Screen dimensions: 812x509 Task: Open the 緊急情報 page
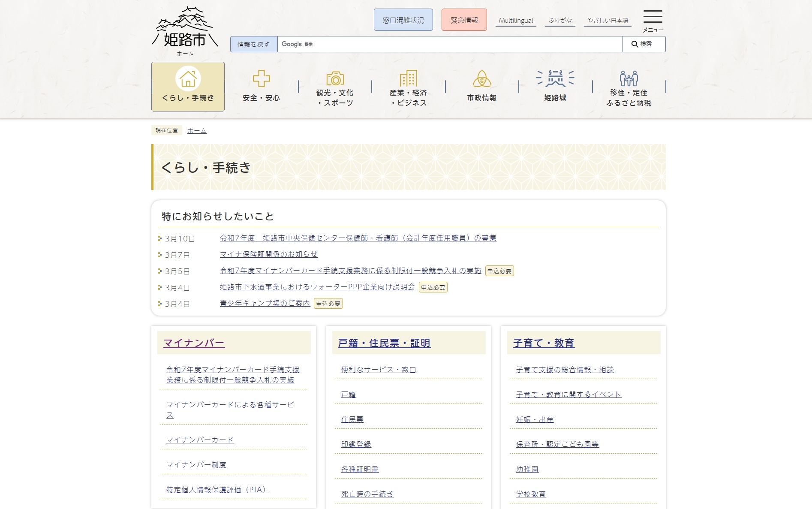464,19
